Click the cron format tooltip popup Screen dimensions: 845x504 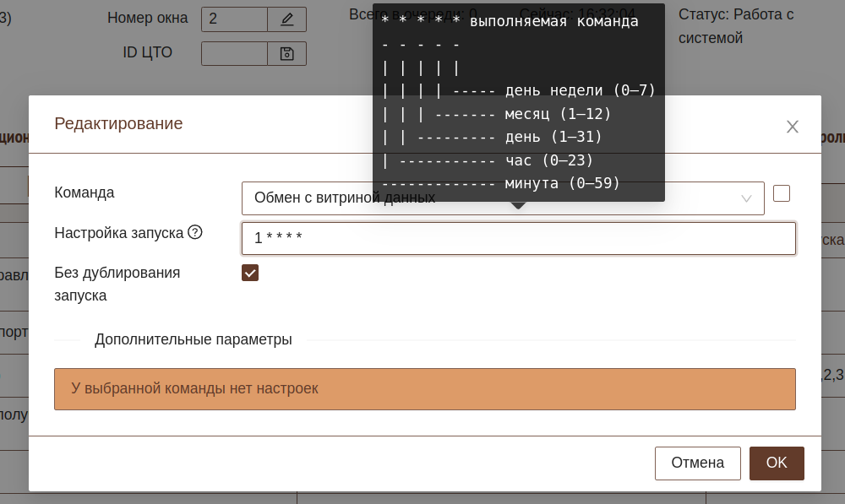[518, 101]
